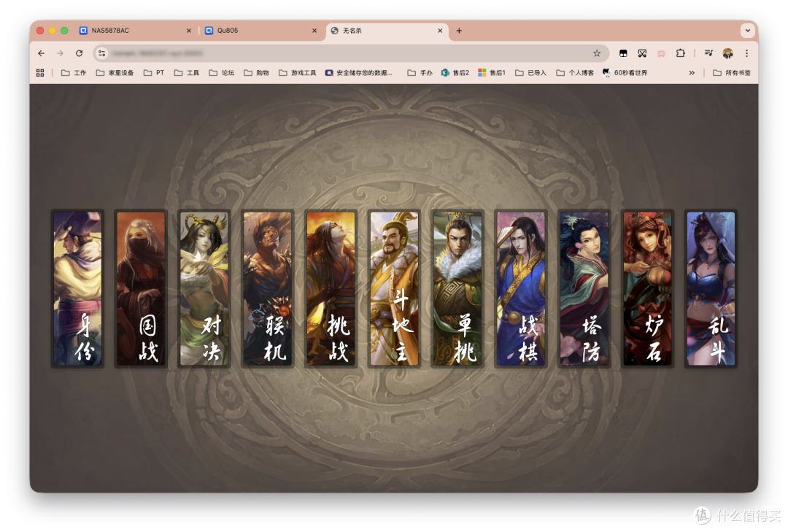Expand the tab search dropdown
This screenshot has width=788, height=532.
coord(748,31)
